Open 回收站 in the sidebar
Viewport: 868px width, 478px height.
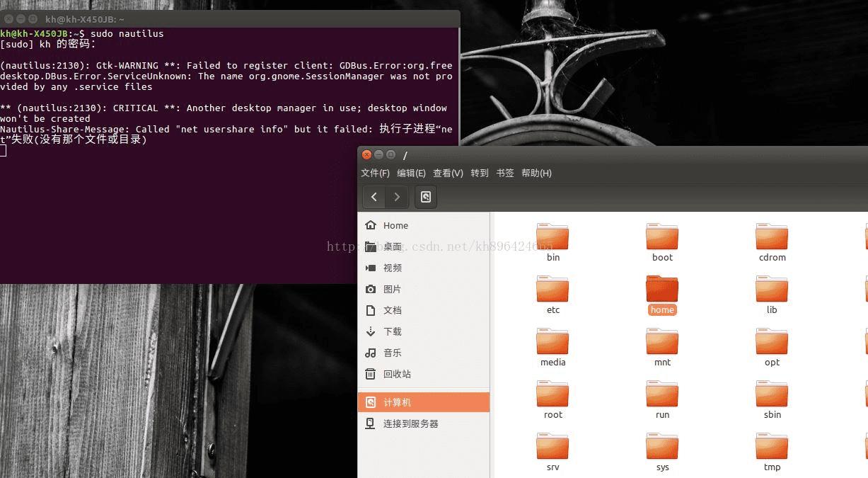pos(424,374)
